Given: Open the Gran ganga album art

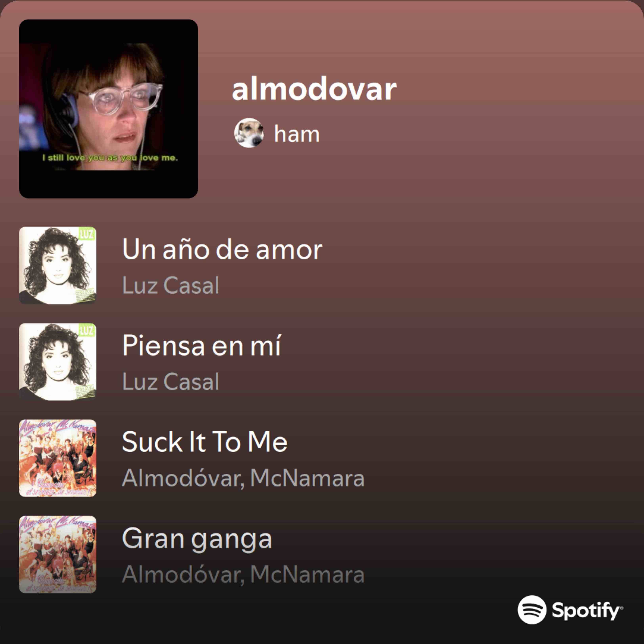Looking at the screenshot, I should pos(58,554).
